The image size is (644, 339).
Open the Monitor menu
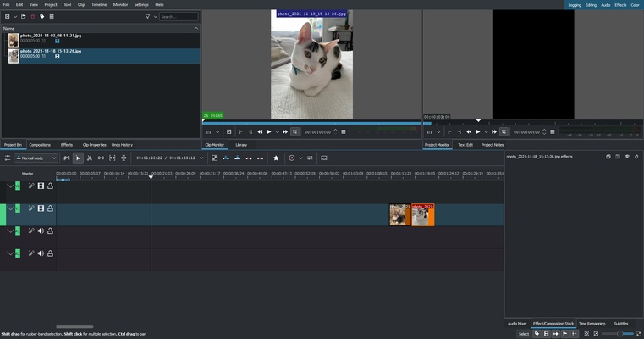120,4
